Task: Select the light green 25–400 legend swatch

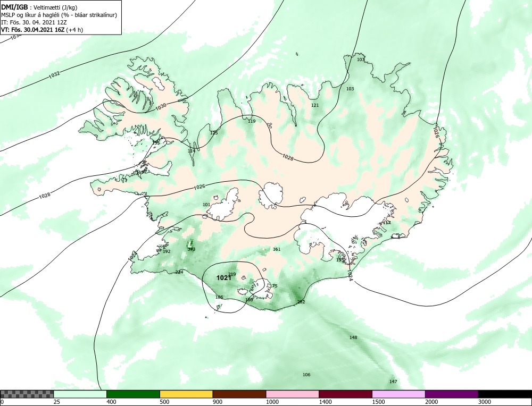Action: [80, 394]
